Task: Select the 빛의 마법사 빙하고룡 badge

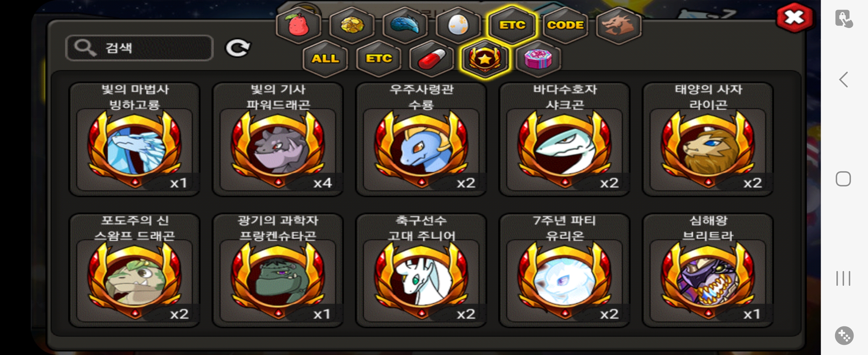Action: 135,139
